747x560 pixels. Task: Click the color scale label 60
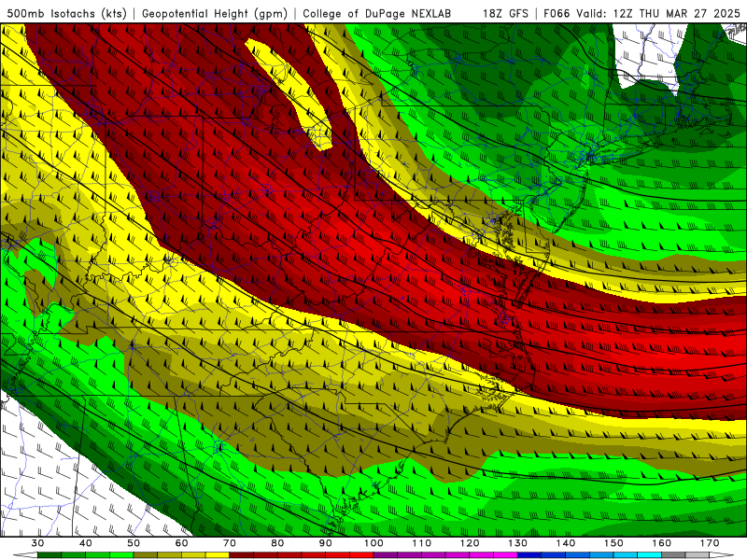point(181,543)
